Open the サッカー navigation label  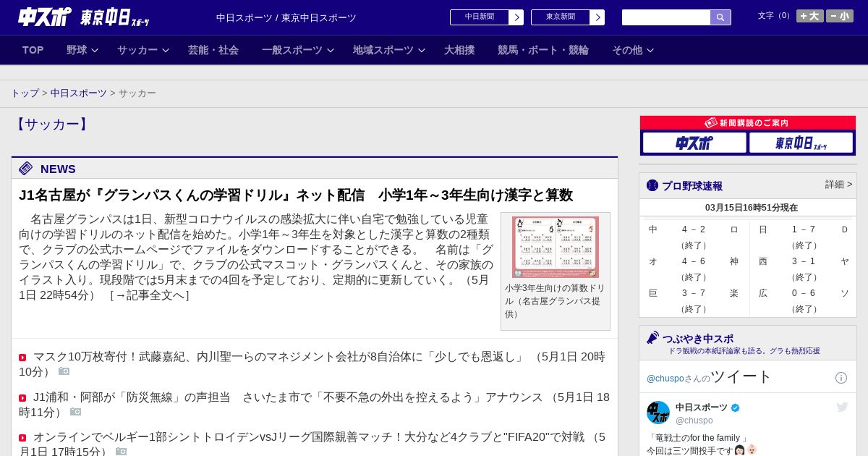pos(137,50)
